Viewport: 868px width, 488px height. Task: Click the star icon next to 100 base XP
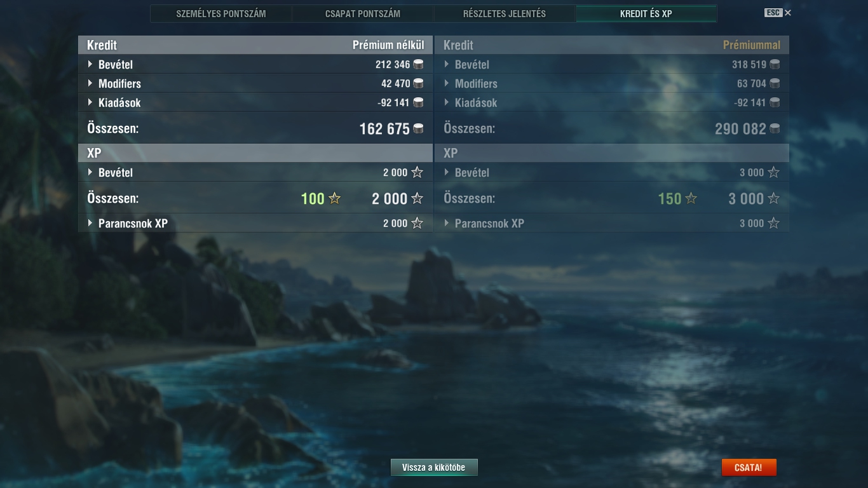click(335, 198)
